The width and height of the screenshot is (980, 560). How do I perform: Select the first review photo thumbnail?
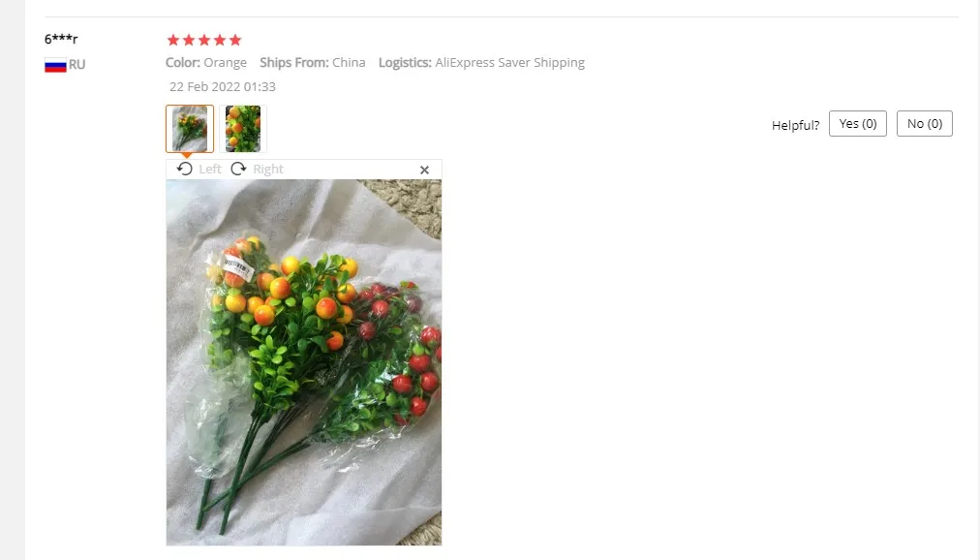tap(190, 129)
